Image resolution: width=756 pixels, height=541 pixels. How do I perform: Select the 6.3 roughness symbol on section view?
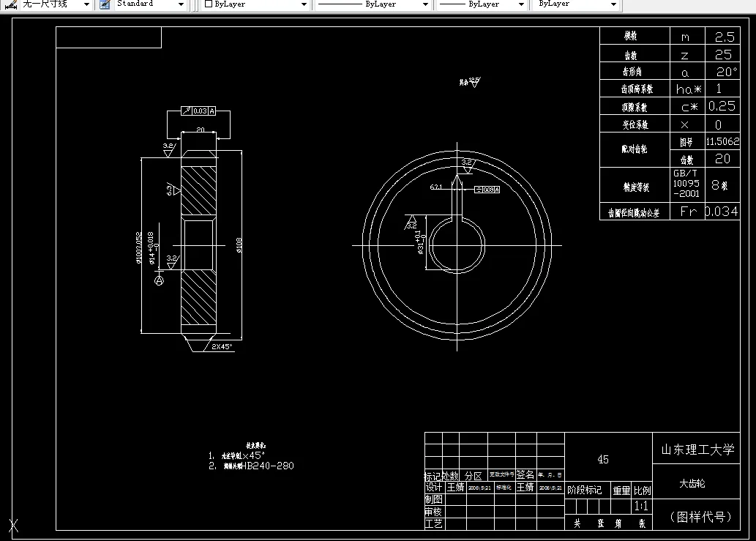tap(173, 190)
